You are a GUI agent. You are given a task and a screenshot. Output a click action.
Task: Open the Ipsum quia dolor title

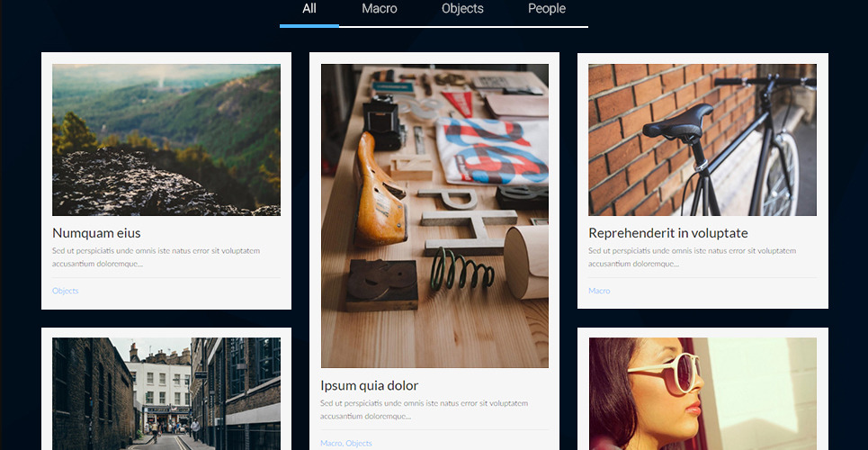[369, 385]
